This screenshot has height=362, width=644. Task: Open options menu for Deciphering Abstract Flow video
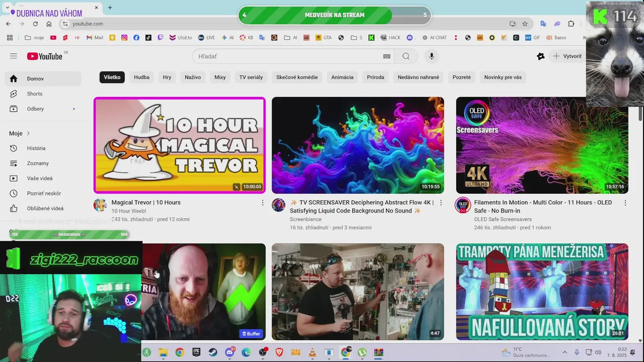[441, 203]
